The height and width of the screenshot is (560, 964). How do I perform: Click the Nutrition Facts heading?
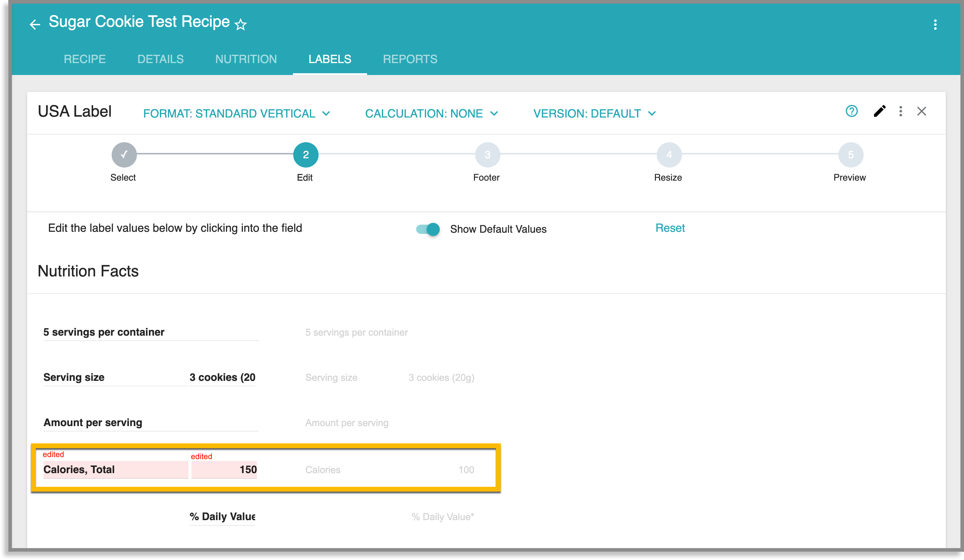tap(88, 271)
